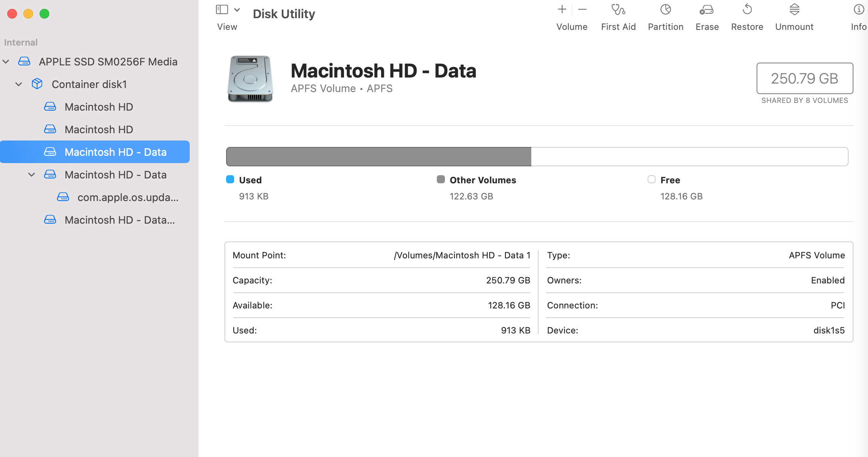
Task: Select the first Macintosh HD volume
Action: (x=99, y=107)
